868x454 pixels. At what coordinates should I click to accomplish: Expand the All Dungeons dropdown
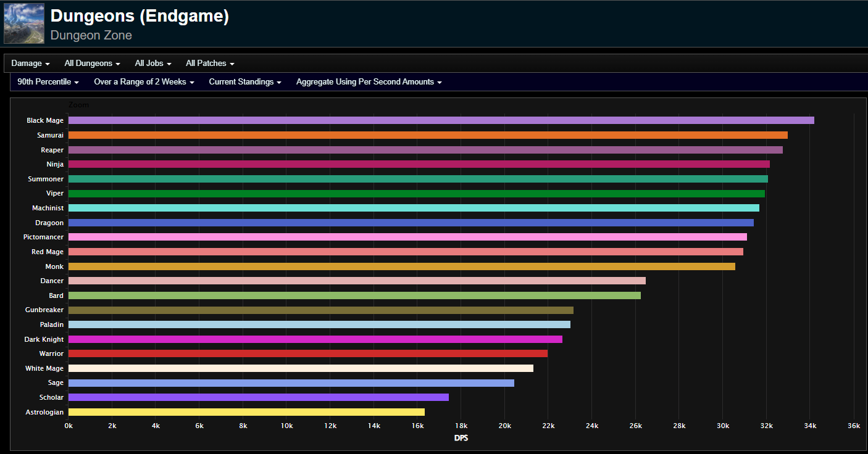click(x=92, y=64)
